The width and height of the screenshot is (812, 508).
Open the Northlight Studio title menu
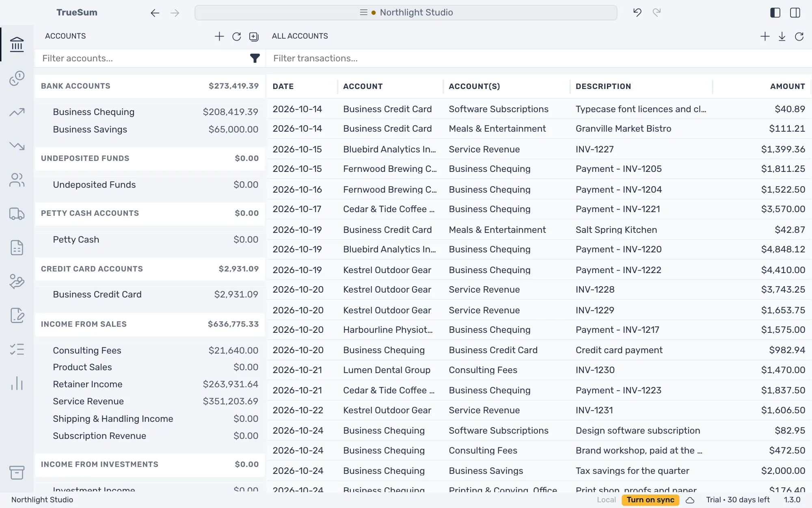[x=406, y=13]
